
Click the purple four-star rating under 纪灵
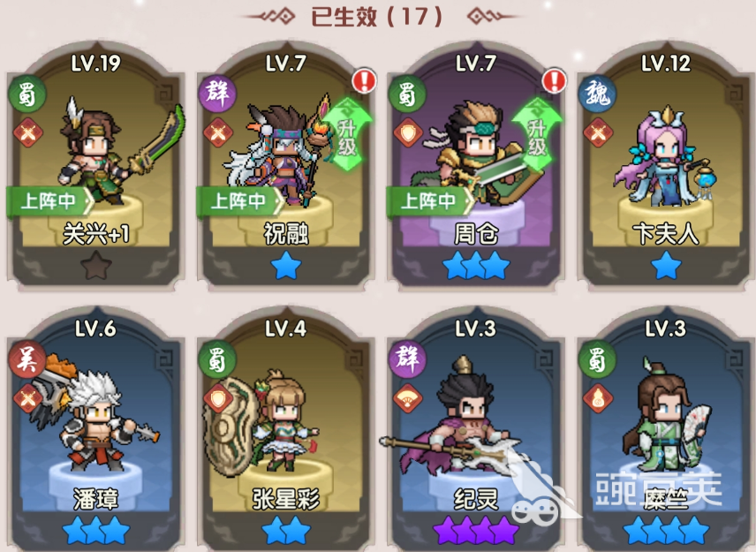[x=475, y=531]
